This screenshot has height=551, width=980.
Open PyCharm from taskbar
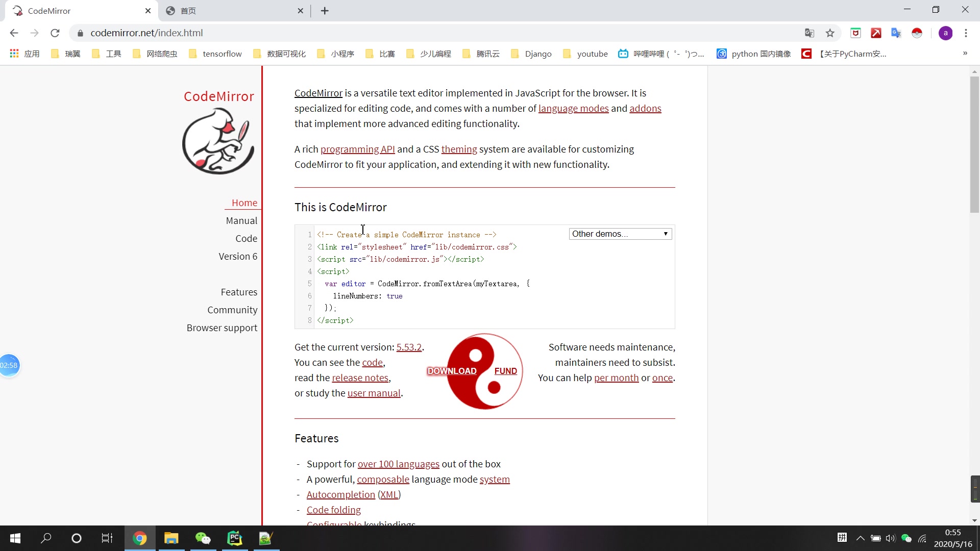[x=234, y=538]
